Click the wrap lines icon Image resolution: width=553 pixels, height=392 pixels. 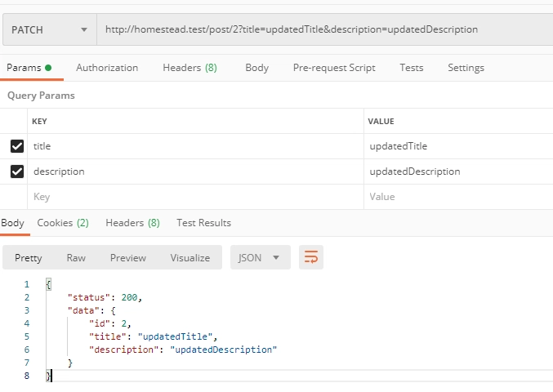tap(311, 257)
